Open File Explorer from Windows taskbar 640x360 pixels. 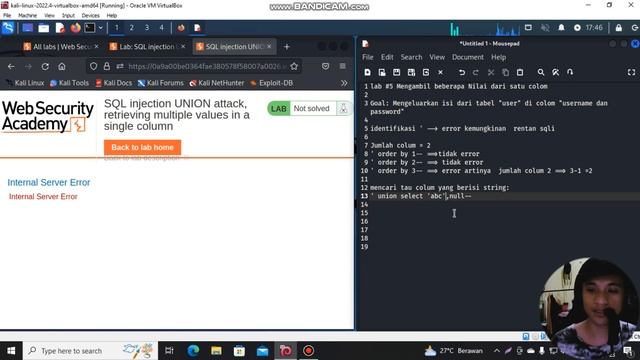coord(216,351)
